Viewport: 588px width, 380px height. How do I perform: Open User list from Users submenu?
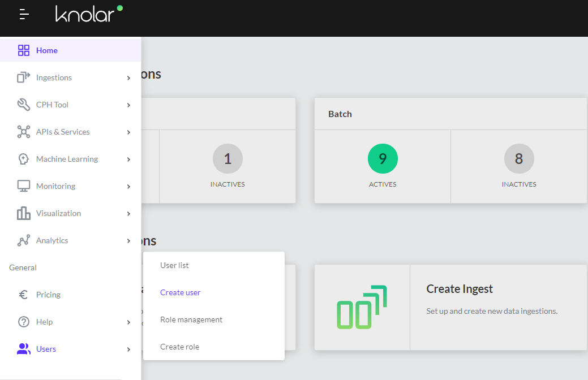click(174, 265)
